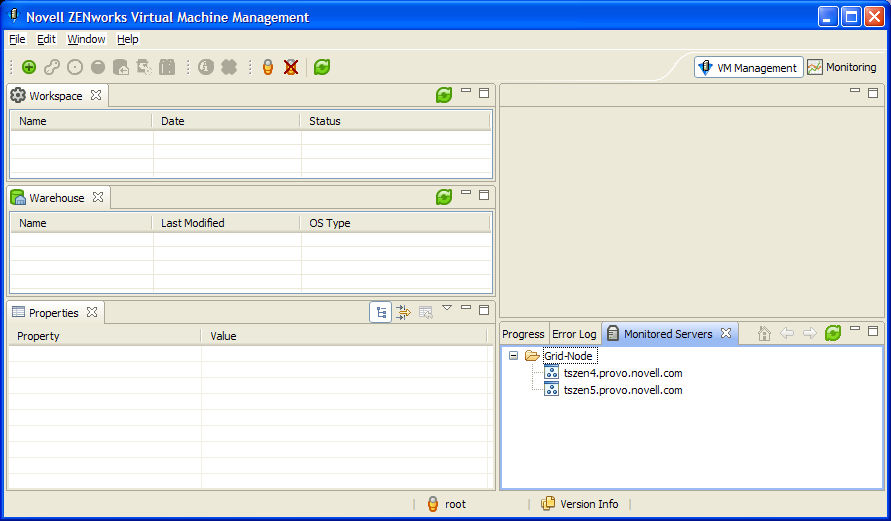Screen dimensions: 891x521
Task: Select the Grid-Node tree item
Action: point(568,356)
